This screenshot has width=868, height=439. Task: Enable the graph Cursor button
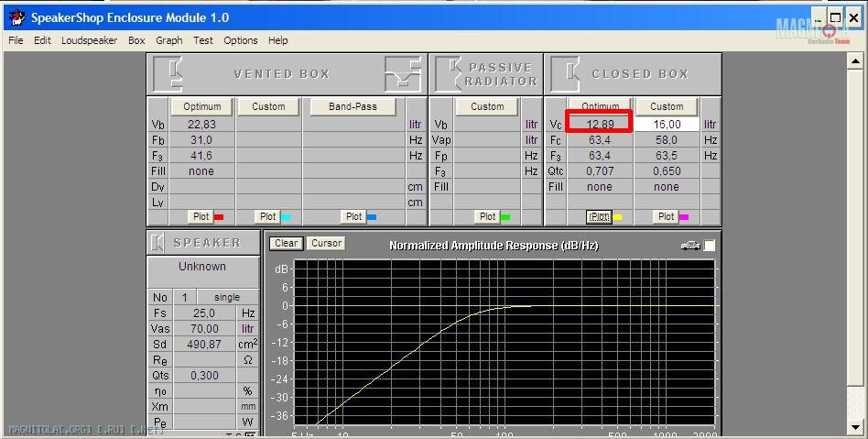(326, 244)
